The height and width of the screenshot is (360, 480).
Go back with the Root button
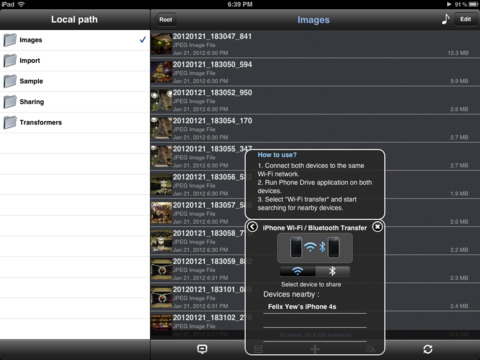pyautogui.click(x=165, y=20)
